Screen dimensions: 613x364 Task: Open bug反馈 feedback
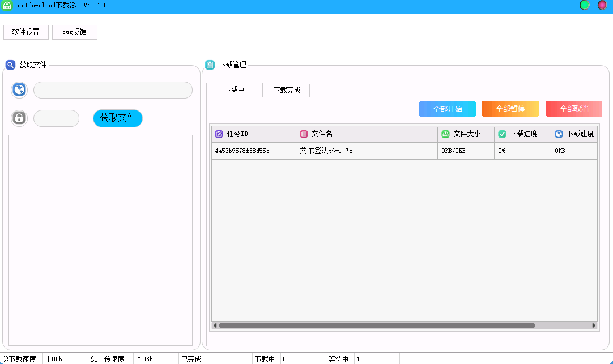tap(74, 32)
